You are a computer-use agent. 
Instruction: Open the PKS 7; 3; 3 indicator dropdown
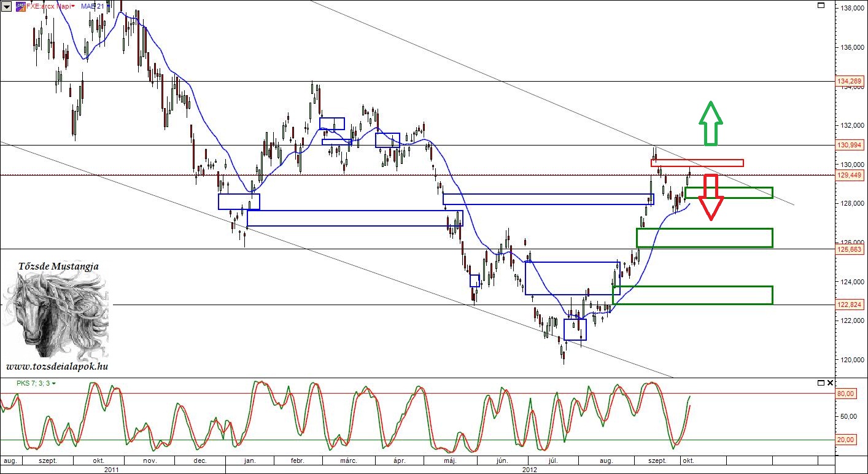(54, 384)
